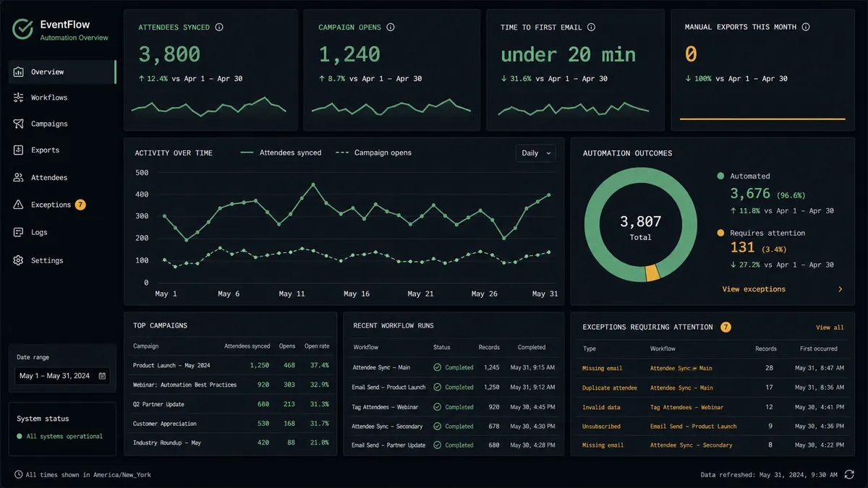The height and width of the screenshot is (488, 868).
Task: Click the Exports download icon
Action: tap(18, 150)
